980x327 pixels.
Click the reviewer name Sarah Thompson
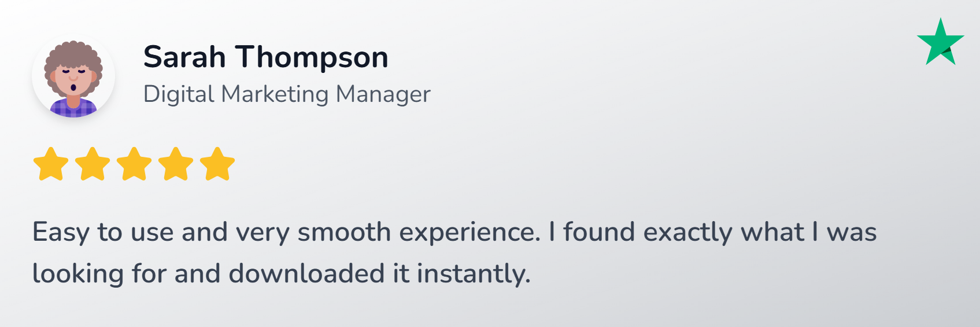(x=266, y=57)
